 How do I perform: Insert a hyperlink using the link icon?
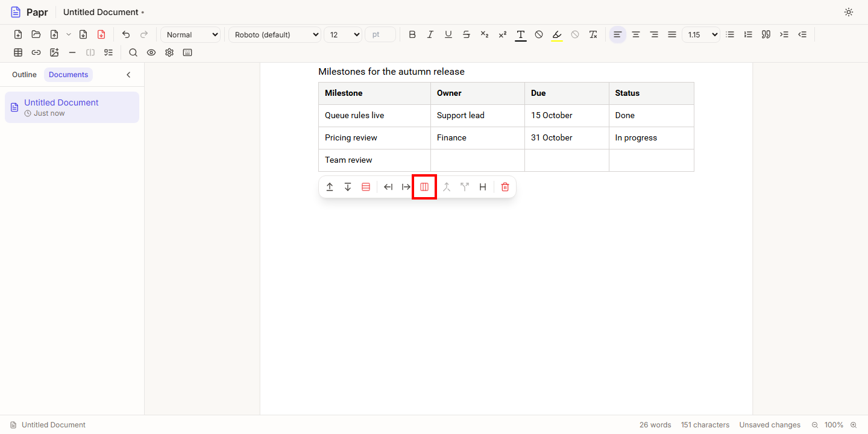point(36,52)
